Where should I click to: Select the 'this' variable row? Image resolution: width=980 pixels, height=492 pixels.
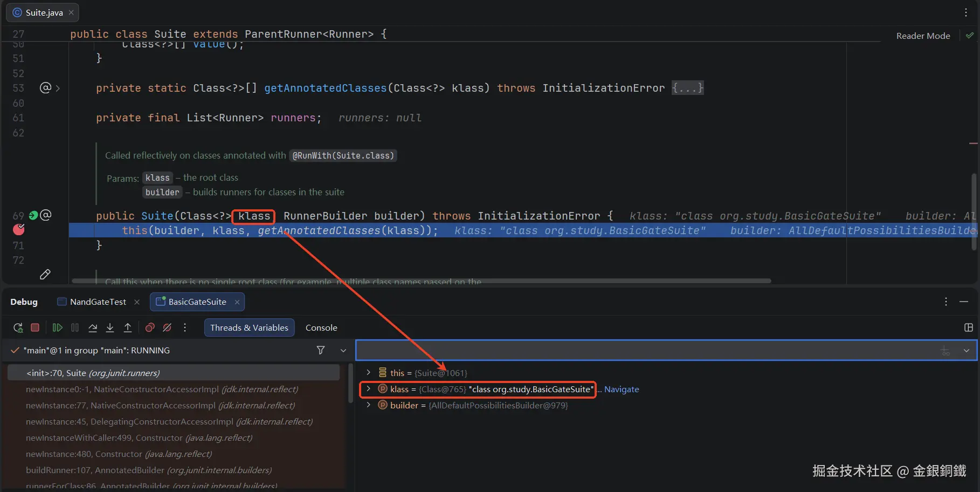click(x=667, y=373)
